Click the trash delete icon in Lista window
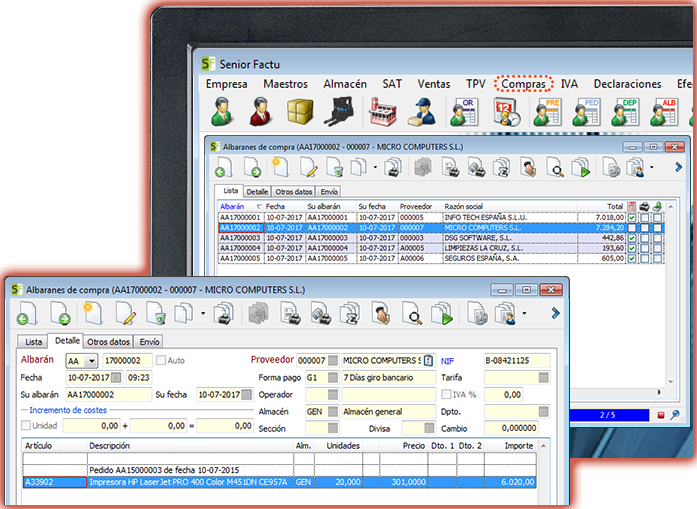This screenshot has width=697, height=509. click(334, 168)
